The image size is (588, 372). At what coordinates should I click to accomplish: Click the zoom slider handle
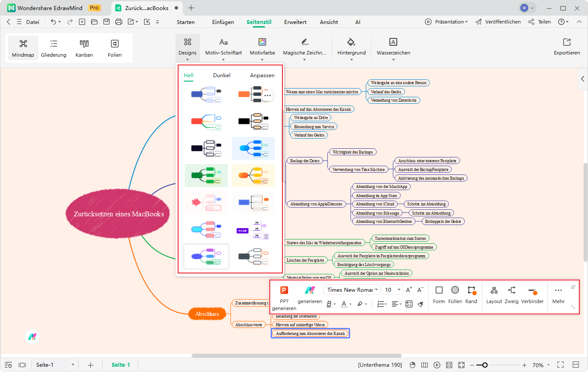(x=485, y=365)
